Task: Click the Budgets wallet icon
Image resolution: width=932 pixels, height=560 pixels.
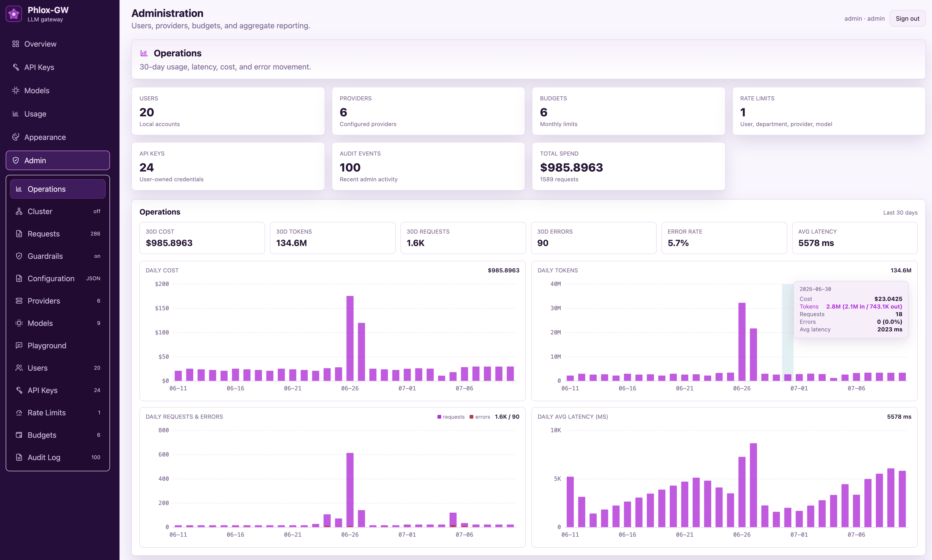Action: [x=19, y=435]
